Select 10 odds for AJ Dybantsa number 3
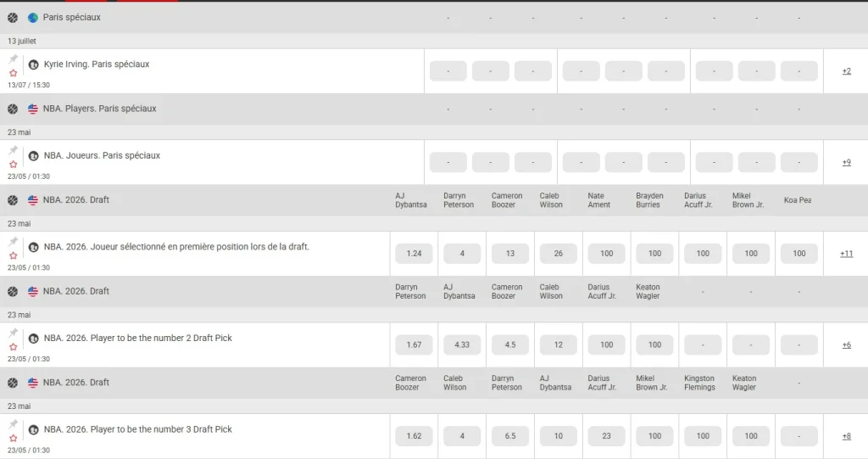Screen dimensions: 868x459 click(559, 436)
